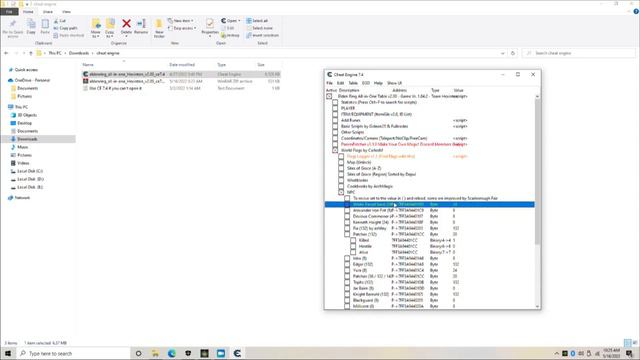Select Downloads in the Explorer sidebar
The height and width of the screenshot is (360, 640).
tap(27, 139)
